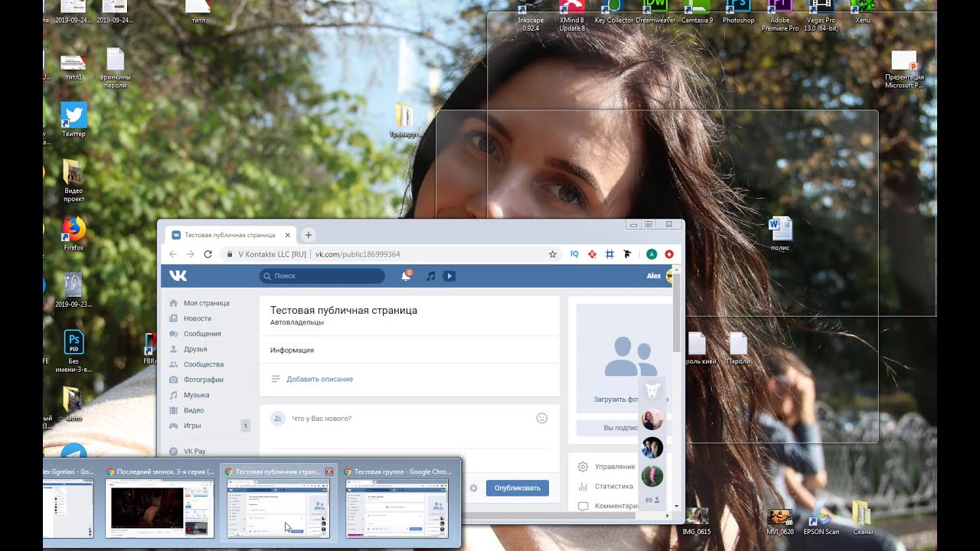Open a new Chrome tab with plus
This screenshot has height=551, width=980.
pyautogui.click(x=309, y=235)
